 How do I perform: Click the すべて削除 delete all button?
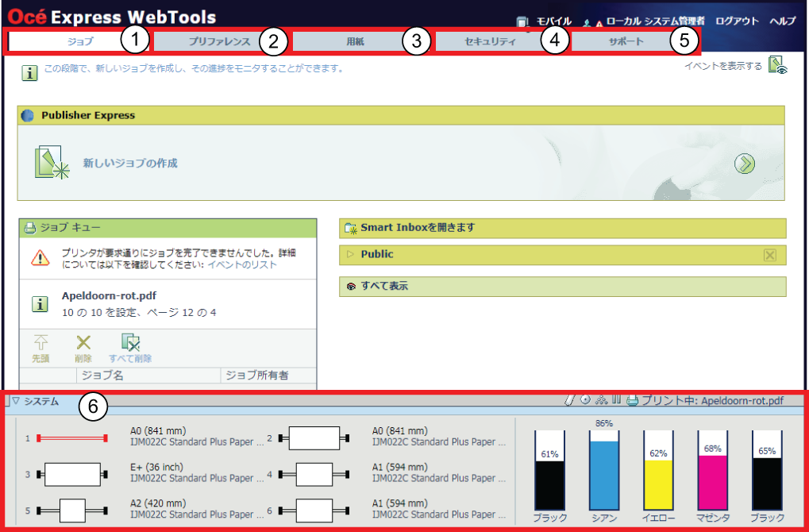pyautogui.click(x=130, y=349)
